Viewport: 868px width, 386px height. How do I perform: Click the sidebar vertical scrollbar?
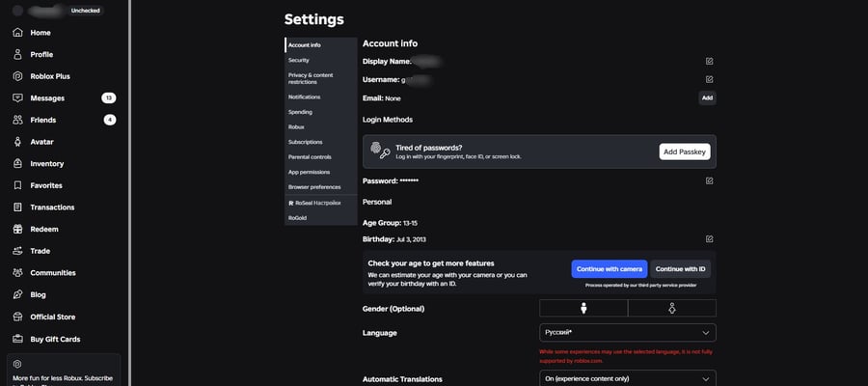pos(129,193)
